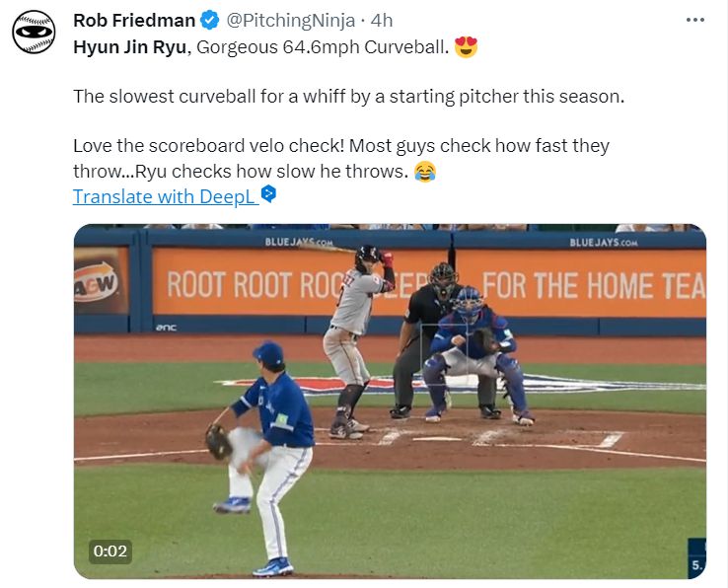Image resolution: width=728 pixels, height=588 pixels.
Task: Click the pitcher's brown glove
Action: 218,440
